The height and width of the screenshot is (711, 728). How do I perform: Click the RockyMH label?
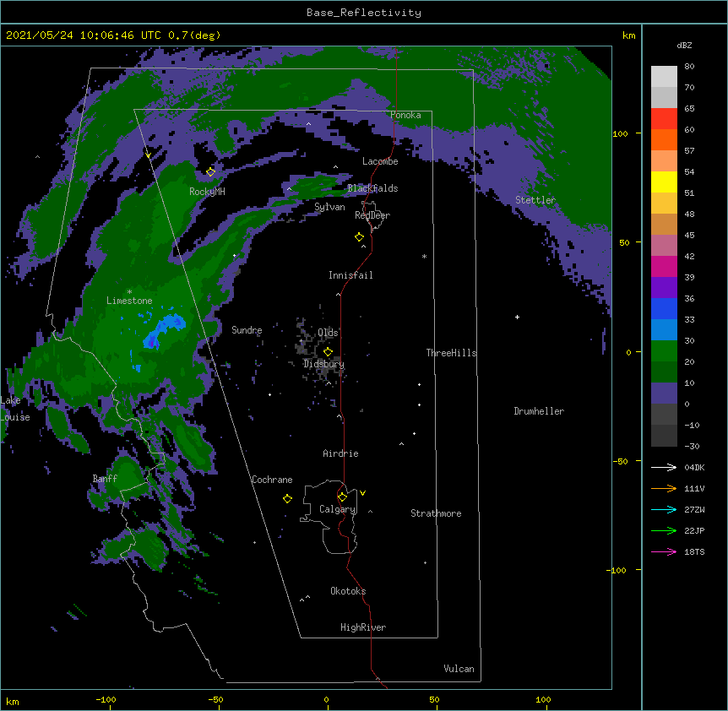coord(207,192)
